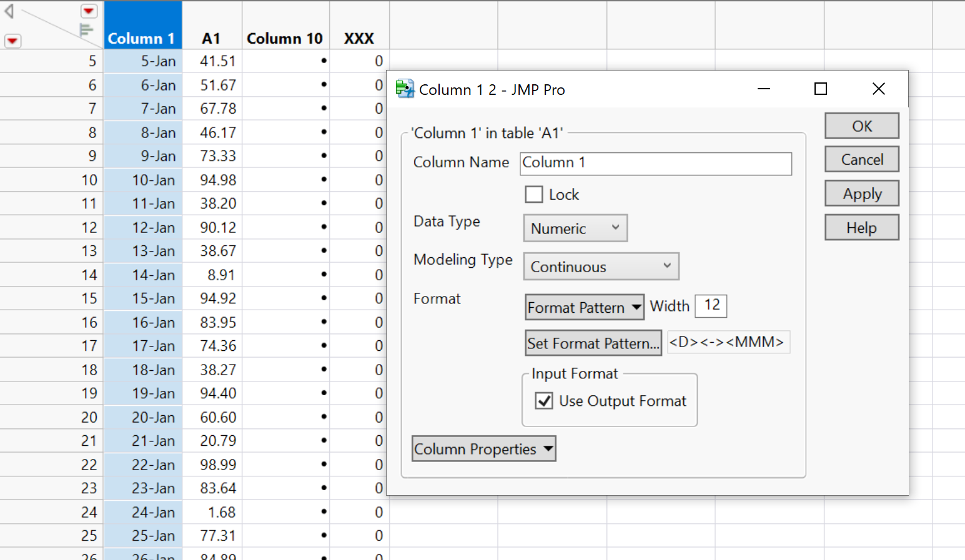Open the Column Properties menu
The image size is (965, 560).
coord(483,449)
